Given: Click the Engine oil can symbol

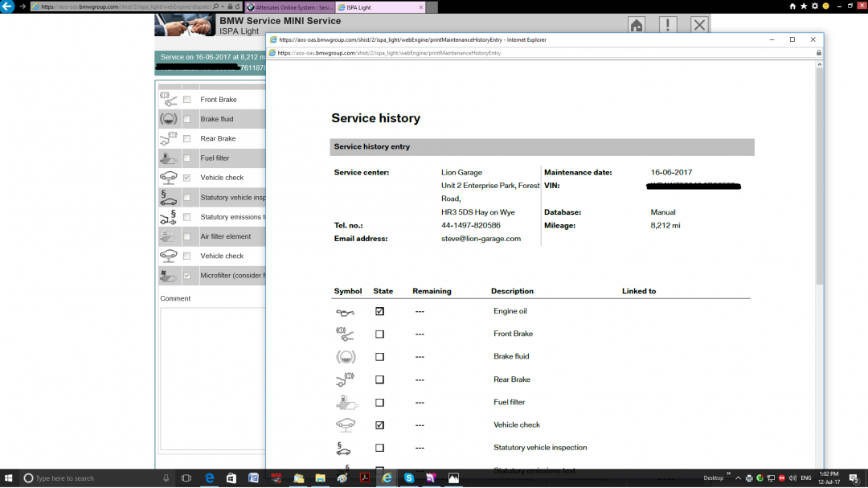Looking at the screenshot, I should point(345,312).
